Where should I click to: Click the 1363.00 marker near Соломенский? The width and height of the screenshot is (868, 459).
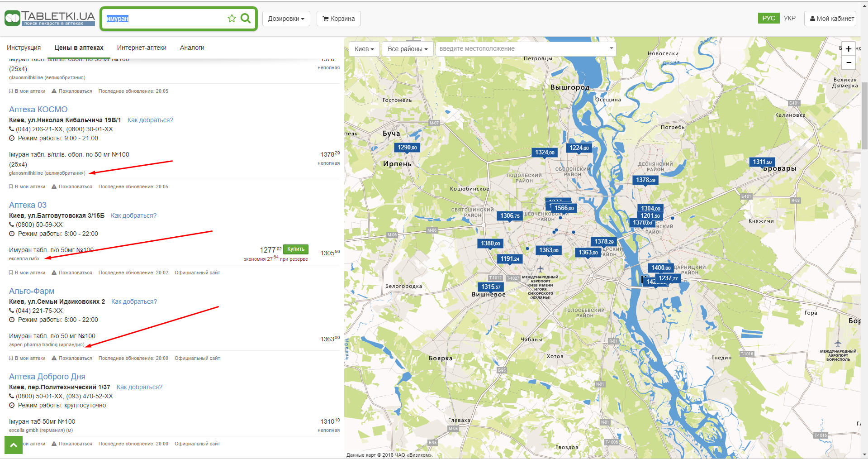(549, 250)
